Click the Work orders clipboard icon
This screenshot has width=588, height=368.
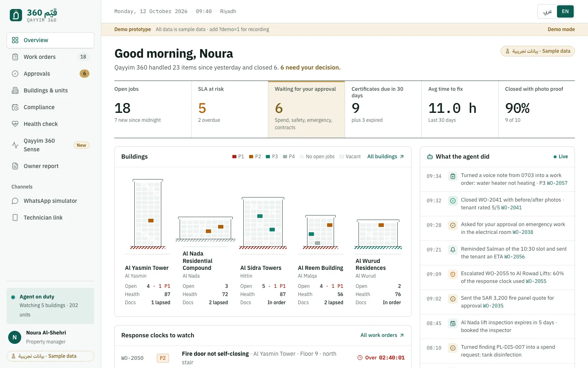point(15,57)
